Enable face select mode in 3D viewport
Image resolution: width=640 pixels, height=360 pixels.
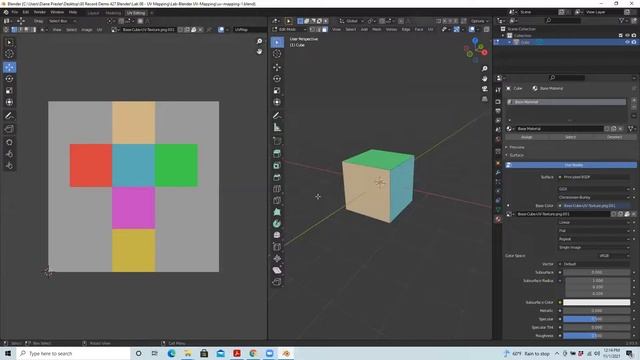pyautogui.click(x=324, y=29)
